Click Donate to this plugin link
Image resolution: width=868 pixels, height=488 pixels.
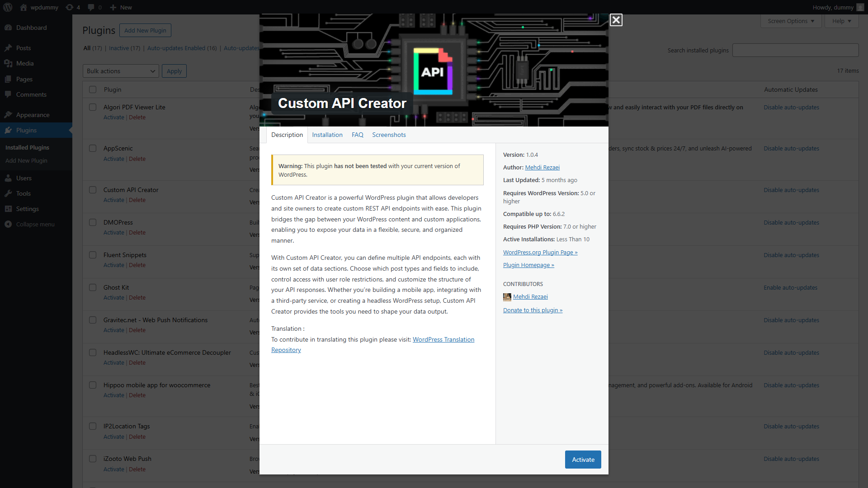click(533, 310)
